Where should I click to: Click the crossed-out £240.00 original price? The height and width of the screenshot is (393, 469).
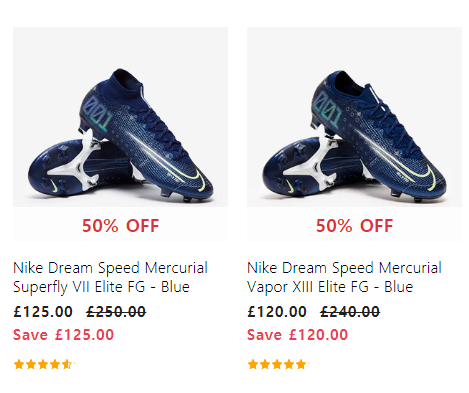click(x=350, y=312)
